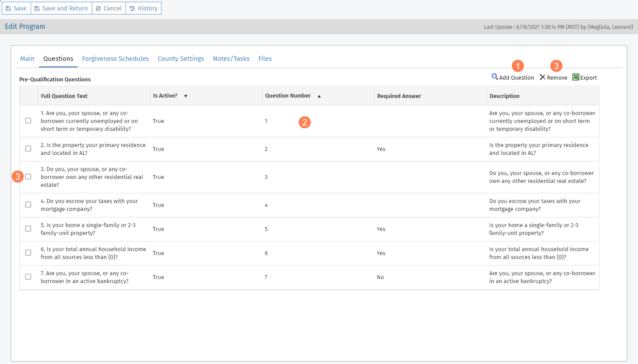This screenshot has height=364, width=638.
Task: Click the Save disk icon
Action: [8, 8]
